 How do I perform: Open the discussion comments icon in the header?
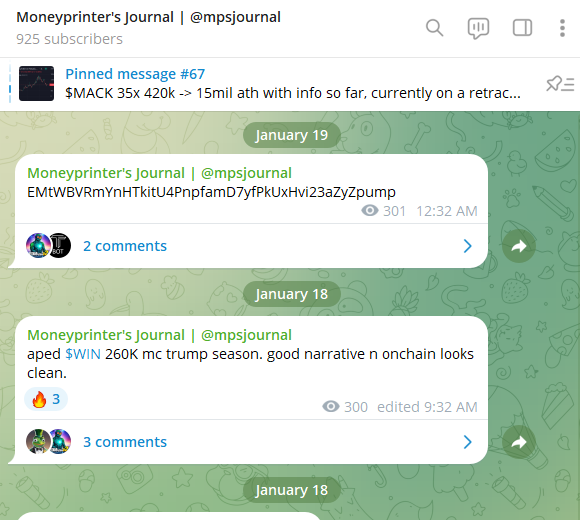(478, 28)
